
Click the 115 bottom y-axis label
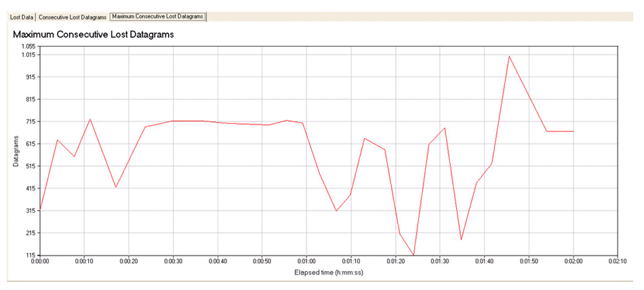(31, 255)
